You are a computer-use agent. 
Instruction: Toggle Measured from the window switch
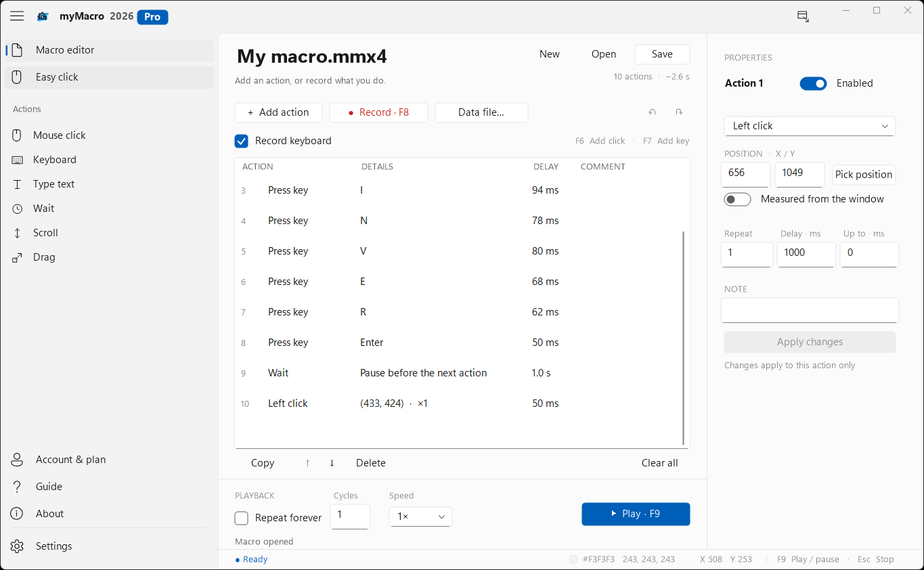point(737,199)
